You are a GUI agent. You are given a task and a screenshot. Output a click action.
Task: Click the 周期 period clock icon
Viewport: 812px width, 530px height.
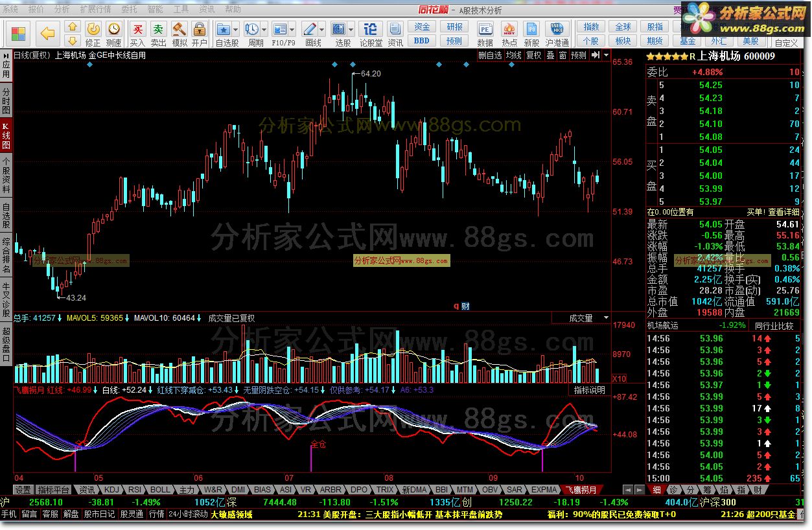click(252, 30)
